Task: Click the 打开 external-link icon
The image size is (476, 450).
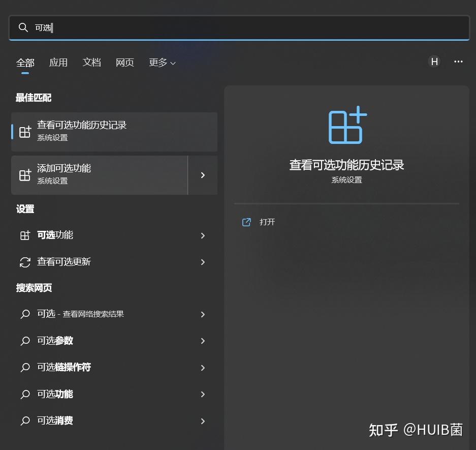Action: click(x=246, y=222)
